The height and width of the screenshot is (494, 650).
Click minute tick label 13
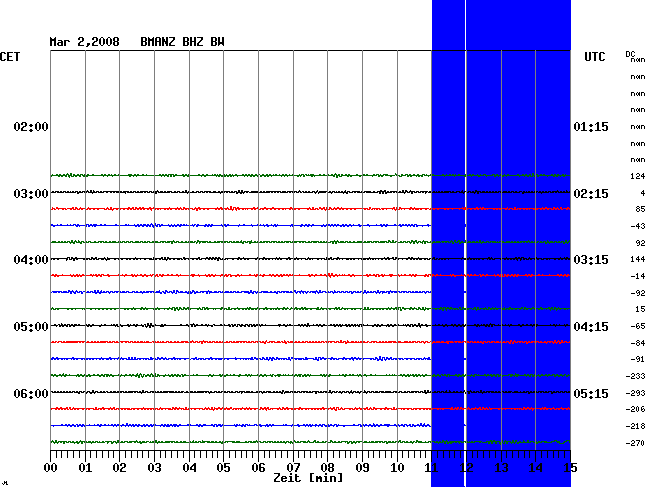click(501, 468)
